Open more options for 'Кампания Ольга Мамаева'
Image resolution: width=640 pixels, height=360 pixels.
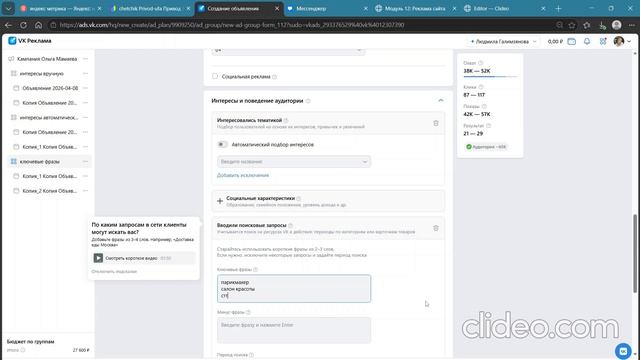point(85,59)
